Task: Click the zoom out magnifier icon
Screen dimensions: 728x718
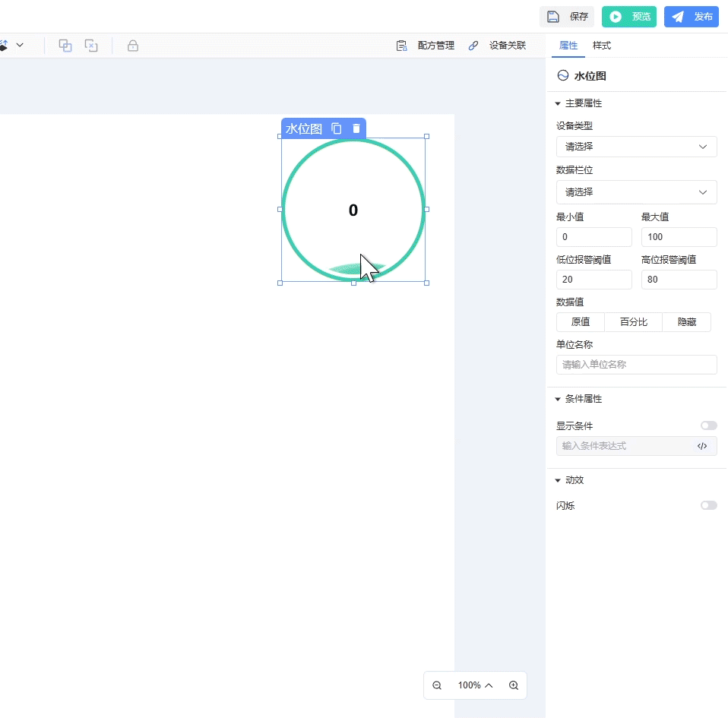Action: (x=437, y=685)
